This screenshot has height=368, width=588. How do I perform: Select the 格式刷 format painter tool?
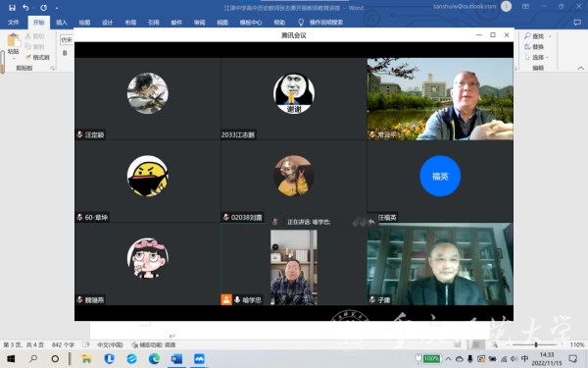point(37,58)
